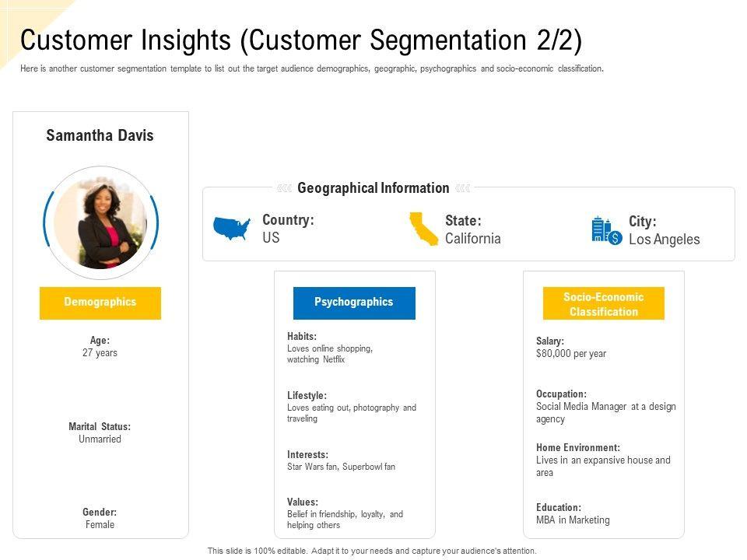Click the city buildings dollar icon
Image resolution: width=747 pixels, height=560 pixels.
606,231
